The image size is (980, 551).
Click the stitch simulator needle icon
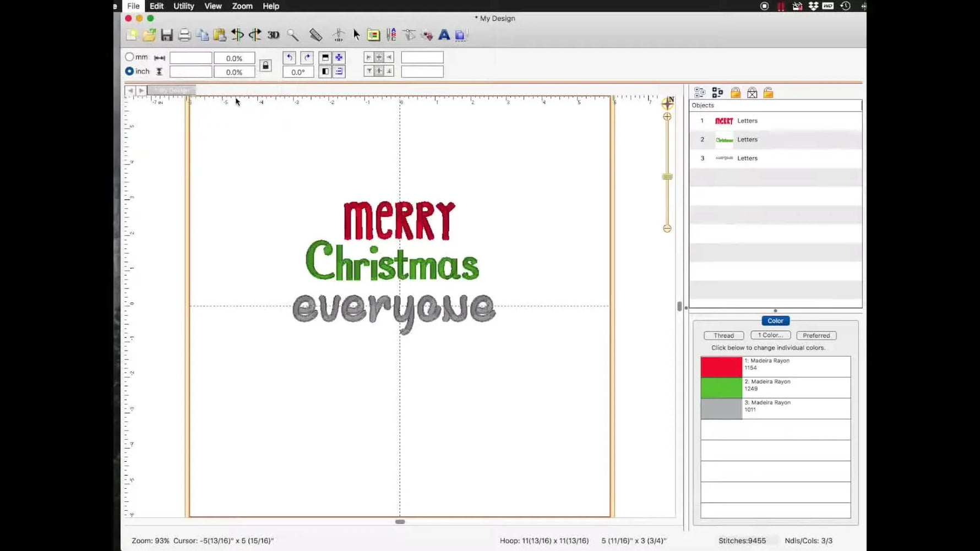(x=339, y=35)
